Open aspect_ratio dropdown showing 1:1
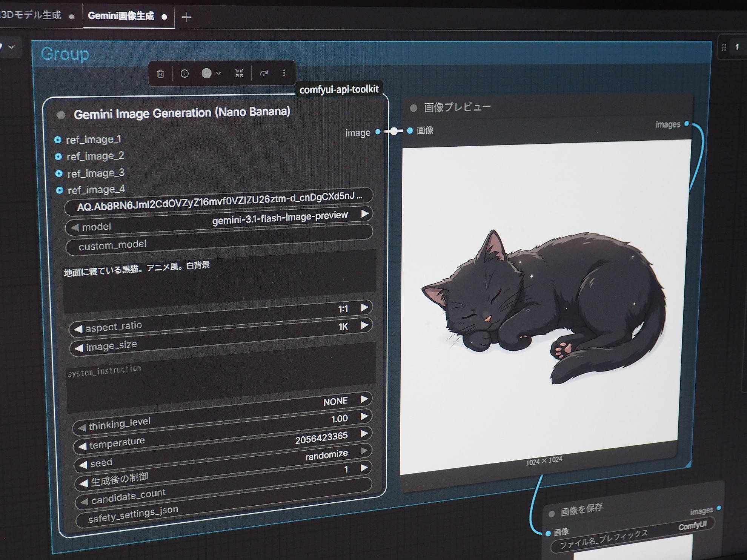Screen dimensions: 747x560 [x=221, y=318]
